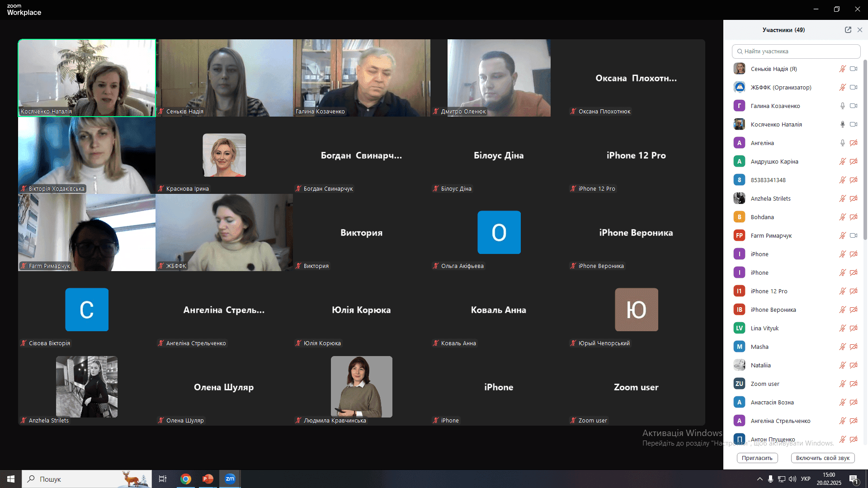Viewport: 868px width, 488px height.
Task: Click muted mic icon next to Bohdana
Action: point(842,217)
